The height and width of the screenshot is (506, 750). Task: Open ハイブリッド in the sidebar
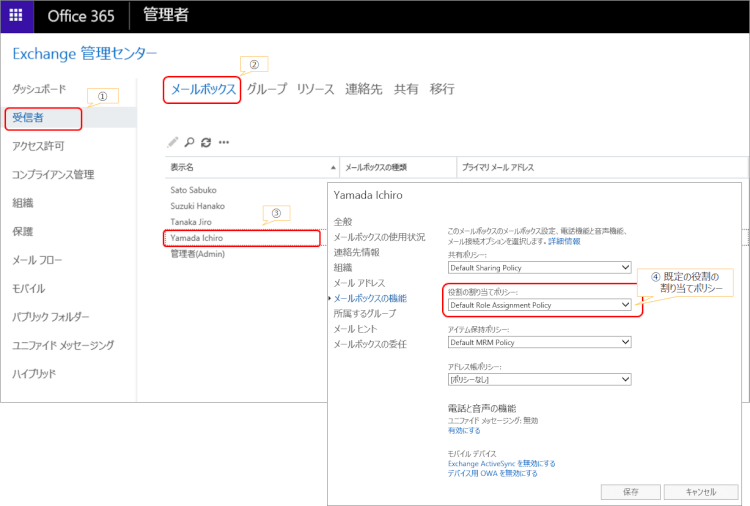point(34,374)
